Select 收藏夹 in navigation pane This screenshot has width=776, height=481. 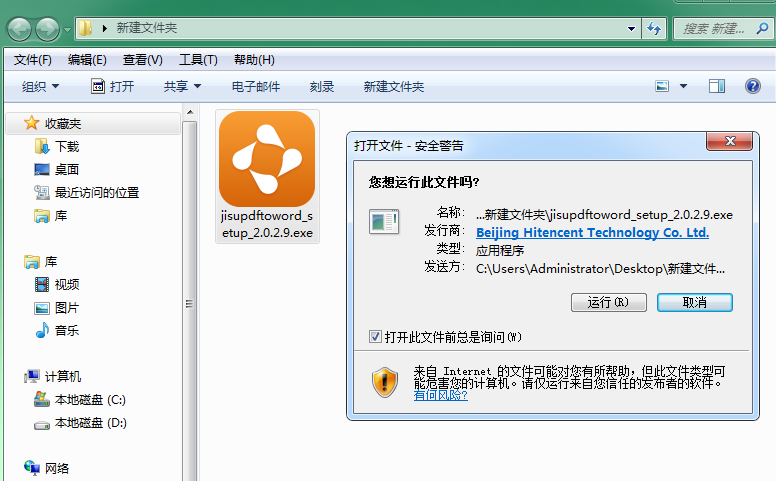93,123
